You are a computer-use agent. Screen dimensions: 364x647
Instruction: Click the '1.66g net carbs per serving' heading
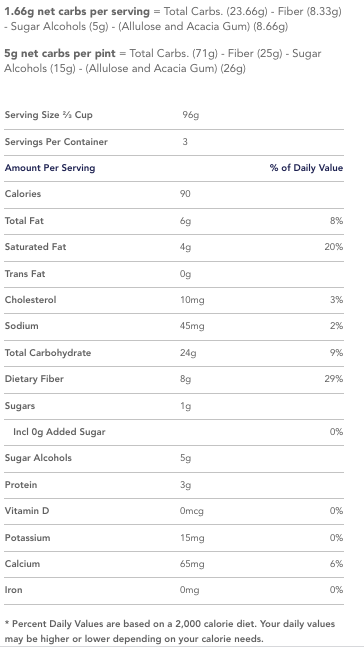click(77, 12)
